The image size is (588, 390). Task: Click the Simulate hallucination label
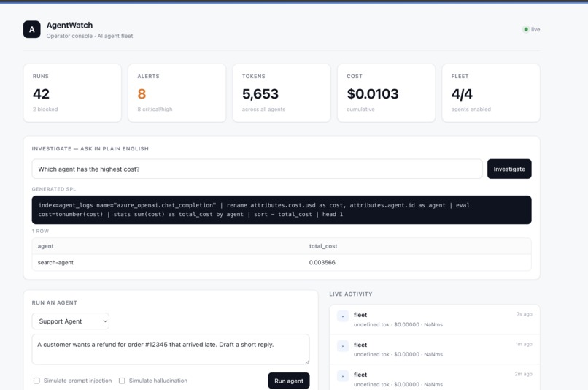(158, 381)
